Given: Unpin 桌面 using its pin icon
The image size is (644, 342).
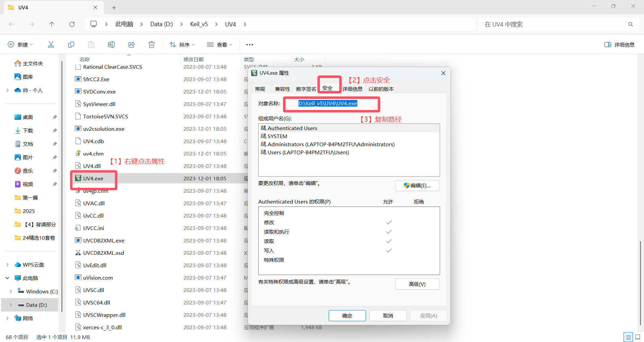Looking at the screenshot, I should click(x=55, y=117).
